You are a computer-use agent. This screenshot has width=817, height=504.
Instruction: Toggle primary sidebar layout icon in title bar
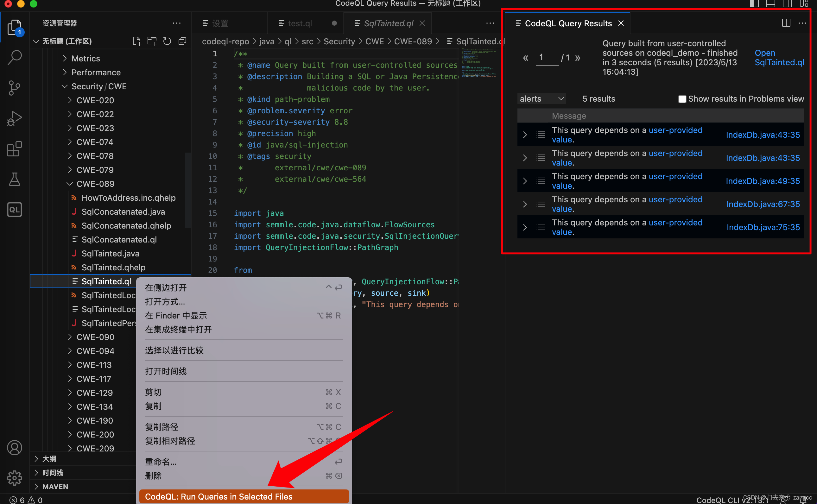tap(754, 4)
